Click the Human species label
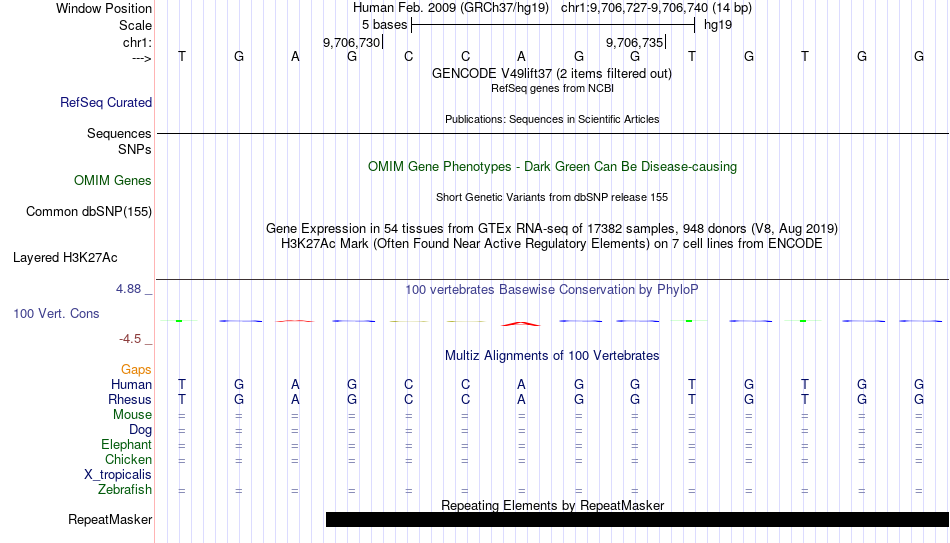The width and height of the screenshot is (950, 543). pos(131,385)
